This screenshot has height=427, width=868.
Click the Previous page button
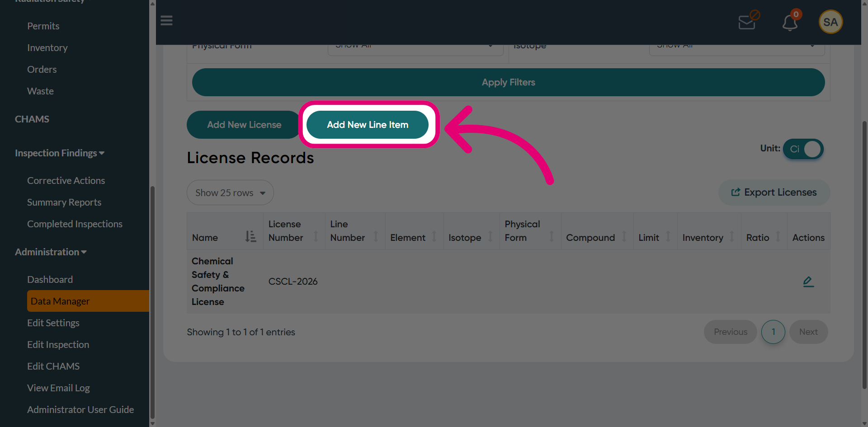click(x=730, y=332)
